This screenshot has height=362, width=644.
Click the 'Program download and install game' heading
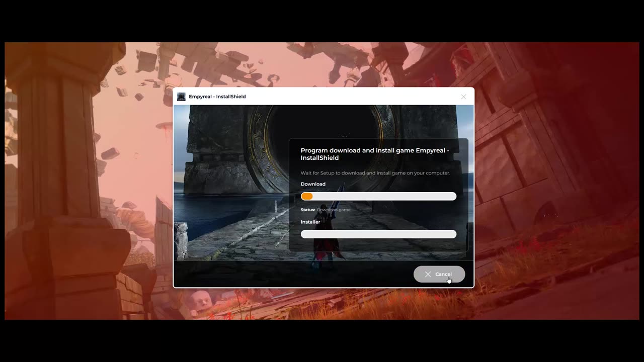tap(375, 154)
